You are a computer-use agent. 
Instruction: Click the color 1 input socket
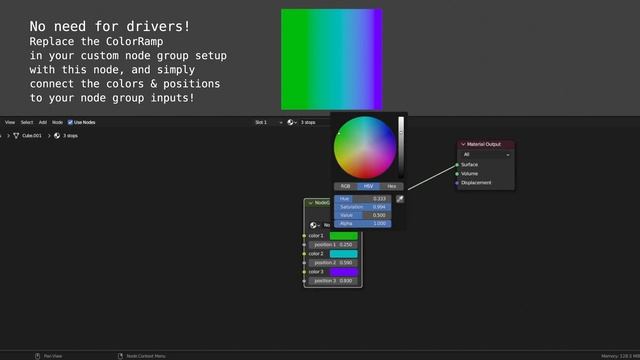(304, 236)
